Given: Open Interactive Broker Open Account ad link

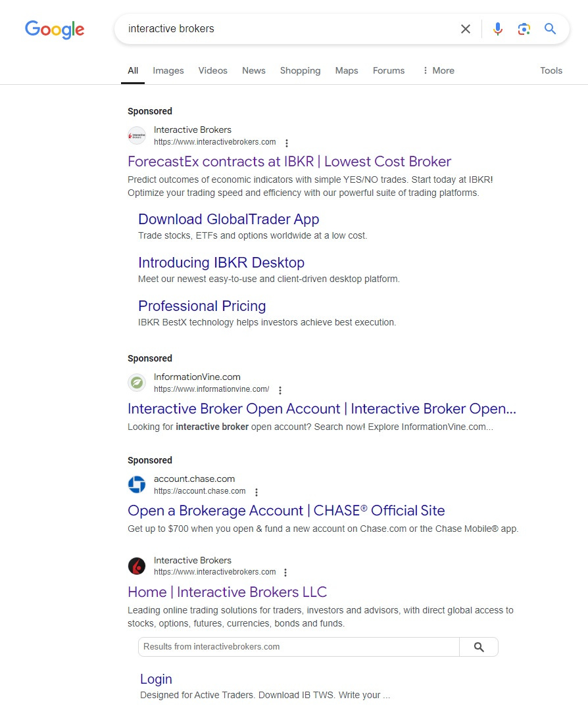Looking at the screenshot, I should coord(322,409).
